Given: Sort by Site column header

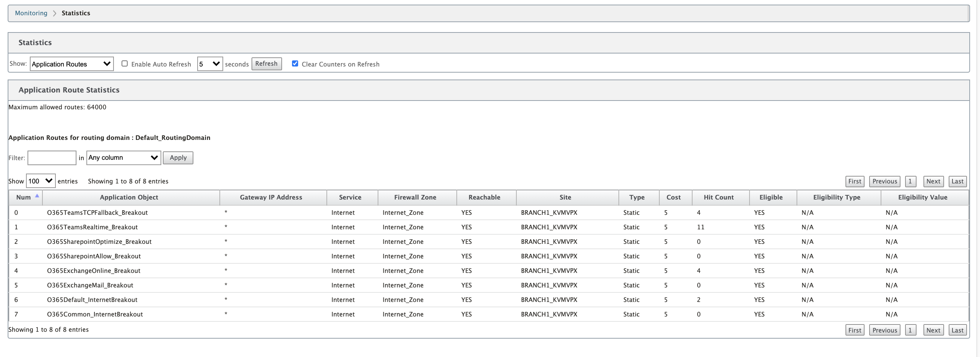Looking at the screenshot, I should [568, 198].
